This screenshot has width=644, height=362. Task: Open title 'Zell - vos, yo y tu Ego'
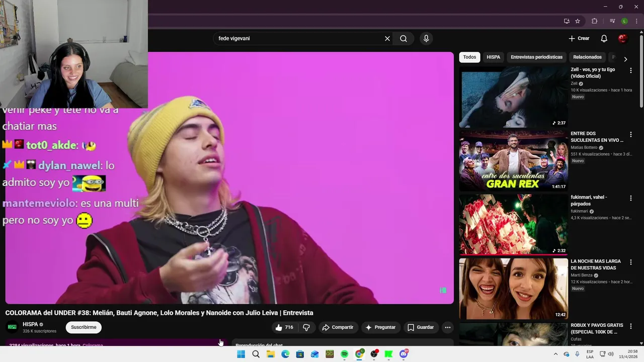[593, 73]
